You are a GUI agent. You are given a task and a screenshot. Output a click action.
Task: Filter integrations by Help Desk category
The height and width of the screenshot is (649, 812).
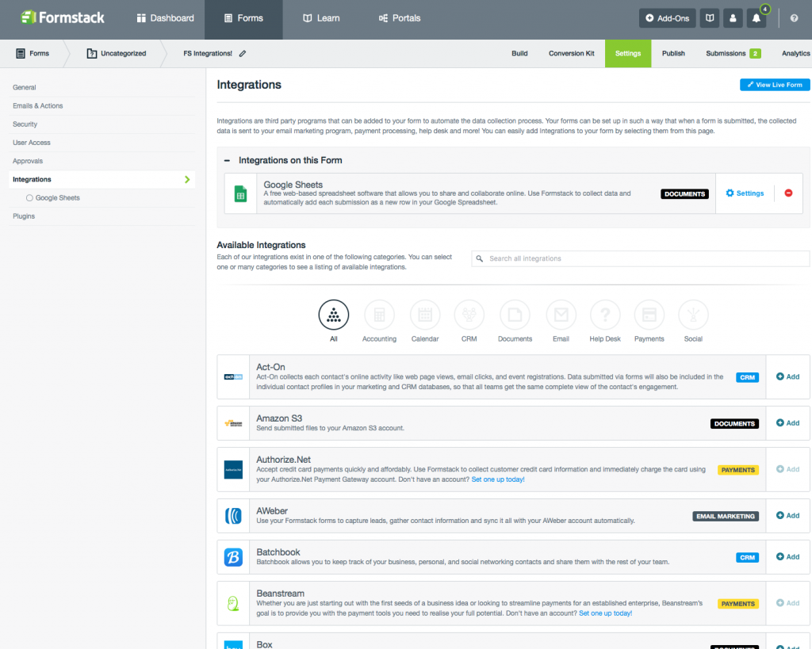tap(605, 315)
